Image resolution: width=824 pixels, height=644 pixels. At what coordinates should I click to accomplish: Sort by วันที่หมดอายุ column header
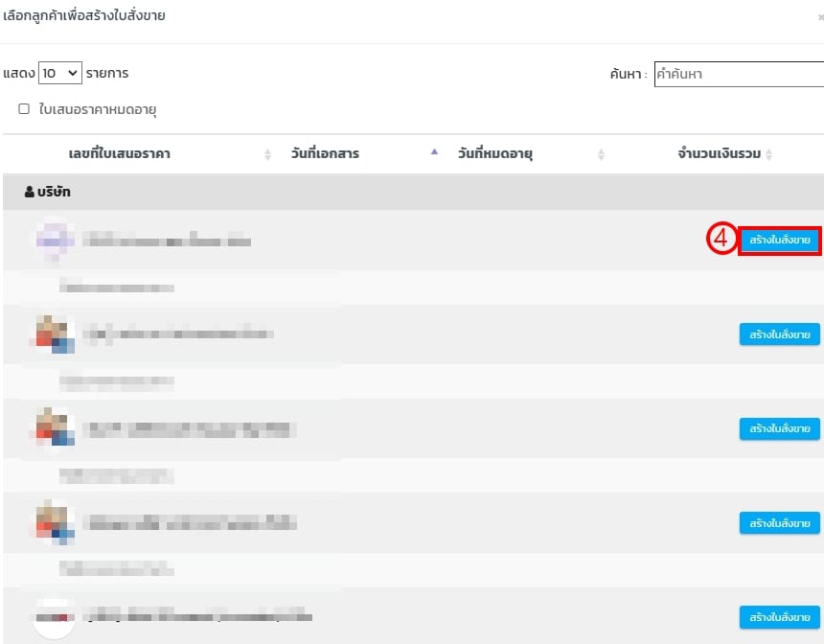pos(495,154)
